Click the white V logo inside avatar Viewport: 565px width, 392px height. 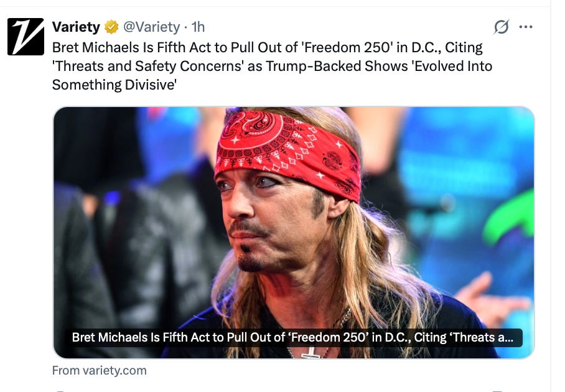[x=26, y=37]
